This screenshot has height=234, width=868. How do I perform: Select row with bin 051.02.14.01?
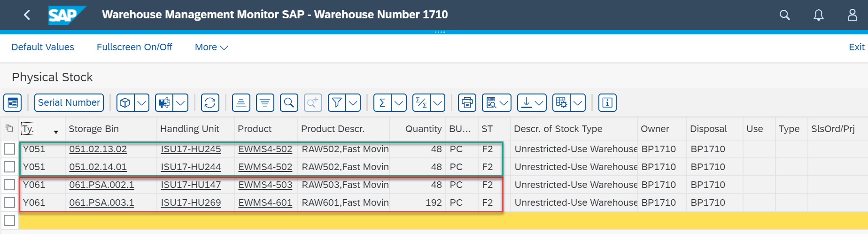[9, 167]
